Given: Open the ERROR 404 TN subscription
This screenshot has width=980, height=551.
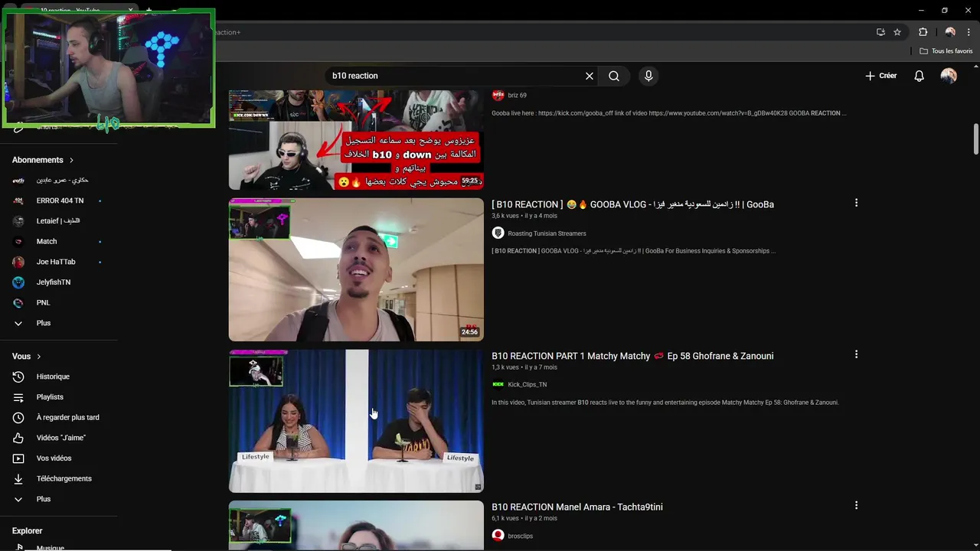Looking at the screenshot, I should (x=58, y=201).
